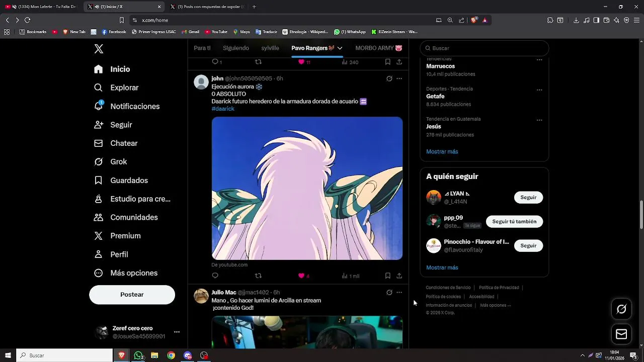Open more options on john's post
This screenshot has height=362, width=644.
(399, 78)
